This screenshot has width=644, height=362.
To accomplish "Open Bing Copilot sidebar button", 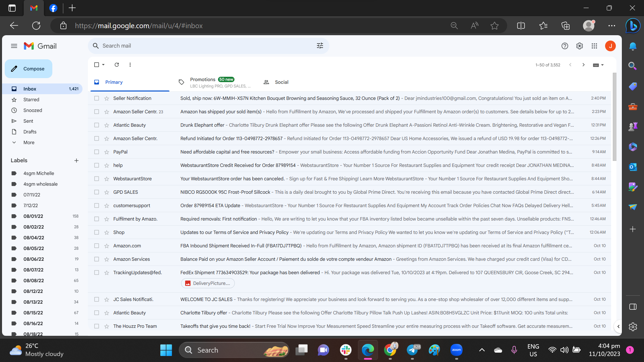I will [x=633, y=25].
